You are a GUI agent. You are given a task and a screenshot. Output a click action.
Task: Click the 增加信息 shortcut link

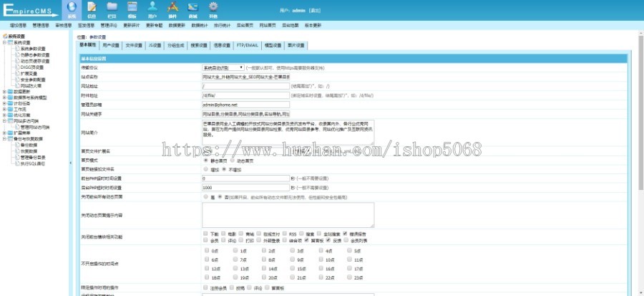click(x=18, y=26)
